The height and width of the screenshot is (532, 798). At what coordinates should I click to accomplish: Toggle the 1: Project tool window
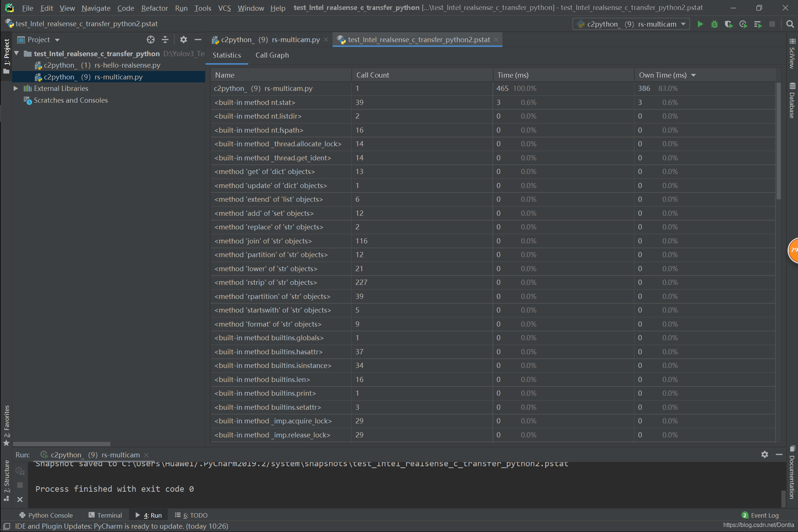(6, 56)
